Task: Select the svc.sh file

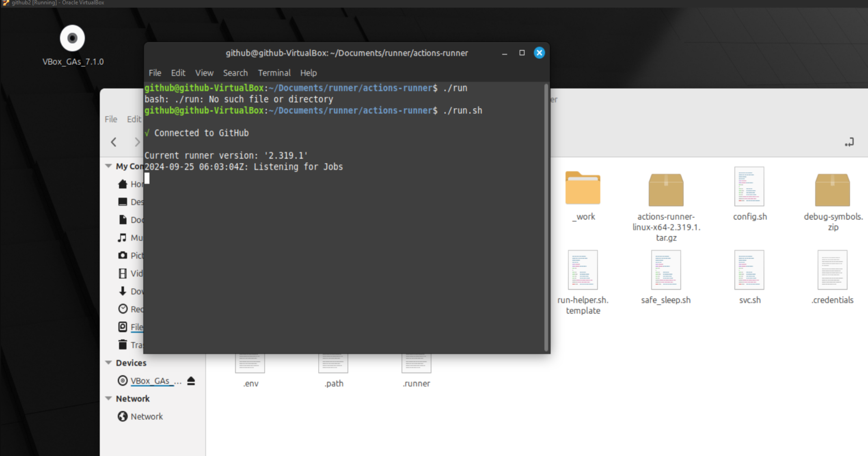Action: tap(749, 270)
